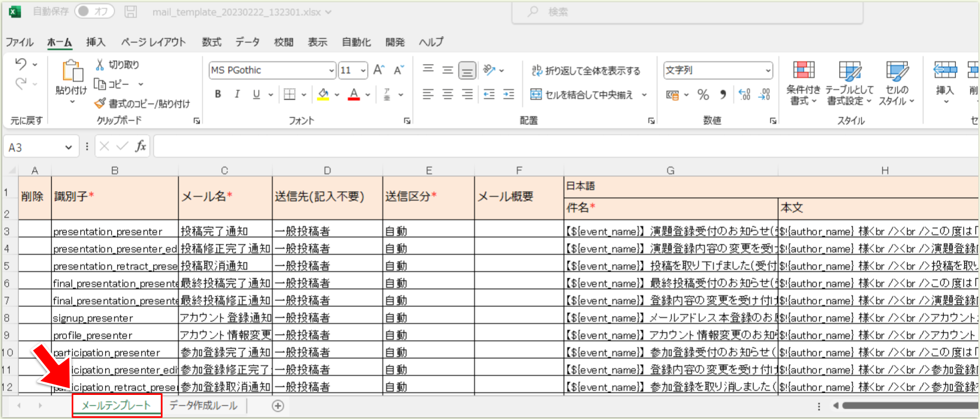
Task: Click the Copy (コピー) icon
Action: [100, 84]
